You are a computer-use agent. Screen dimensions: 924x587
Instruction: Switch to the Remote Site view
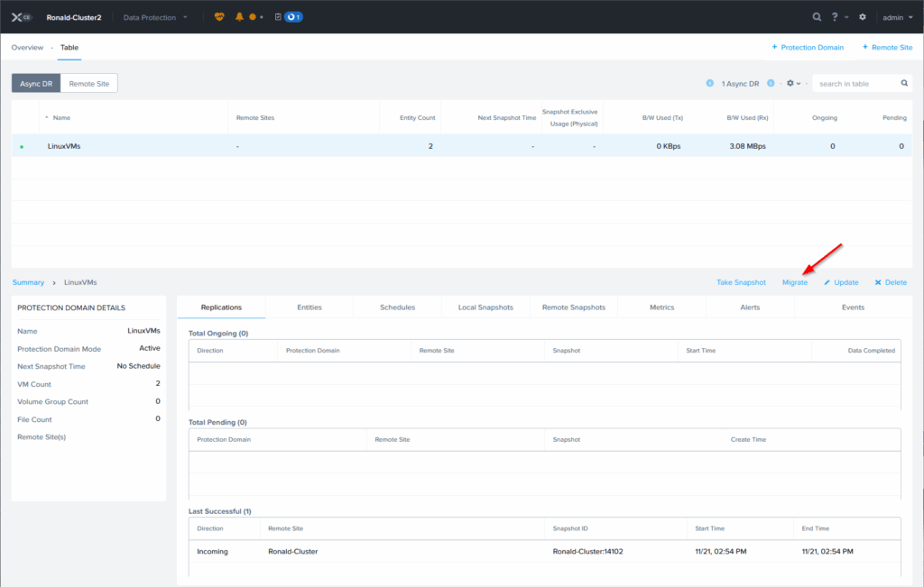click(x=88, y=83)
